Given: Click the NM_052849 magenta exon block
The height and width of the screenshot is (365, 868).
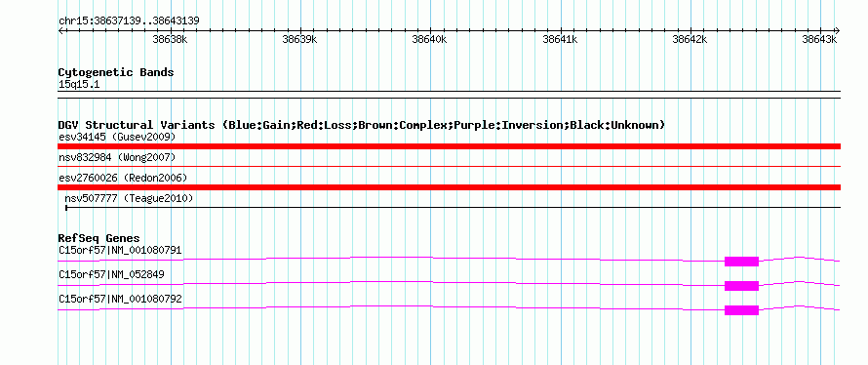Looking at the screenshot, I should click(741, 286).
